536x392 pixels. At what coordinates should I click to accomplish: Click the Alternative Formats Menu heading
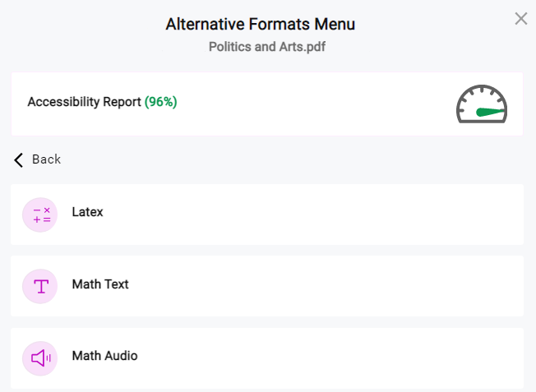260,24
